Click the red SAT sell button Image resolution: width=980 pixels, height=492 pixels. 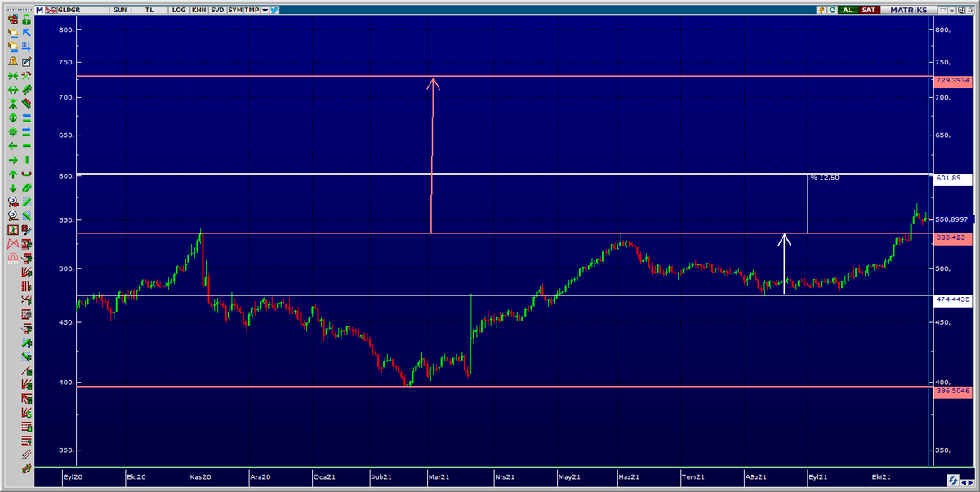click(870, 10)
